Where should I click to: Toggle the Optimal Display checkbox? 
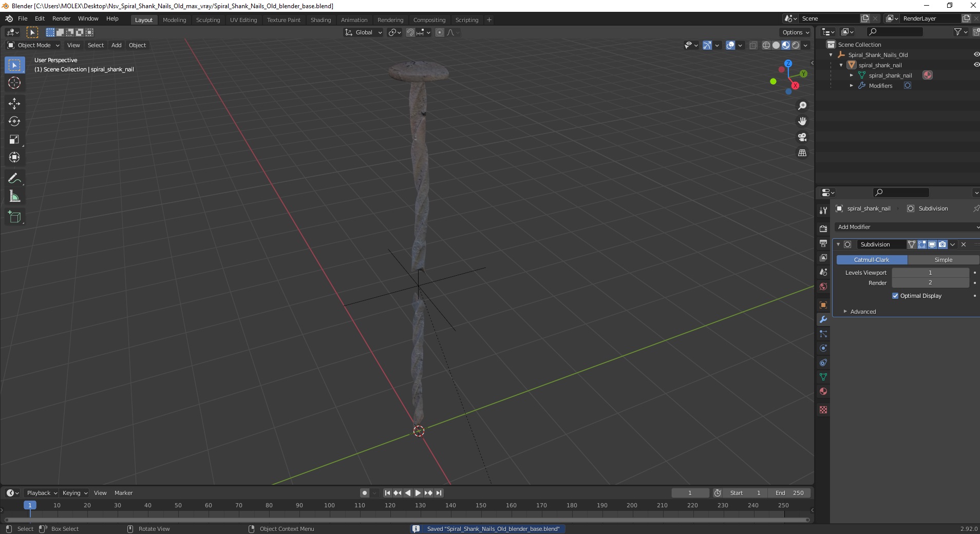pyautogui.click(x=895, y=296)
